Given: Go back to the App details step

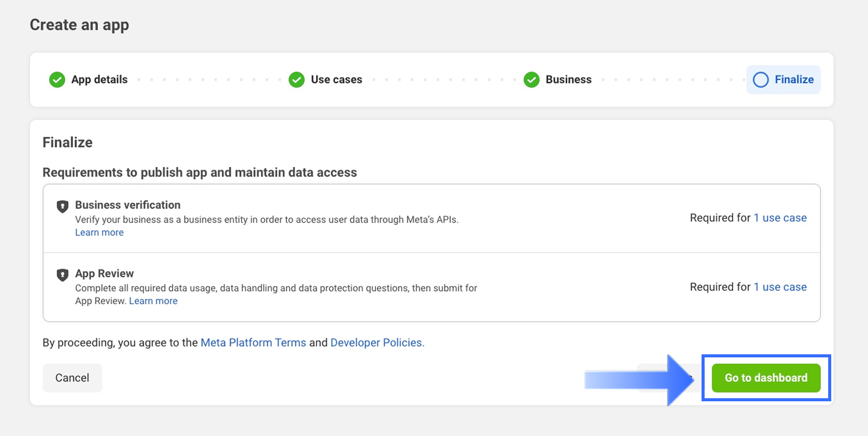Looking at the screenshot, I should point(100,80).
